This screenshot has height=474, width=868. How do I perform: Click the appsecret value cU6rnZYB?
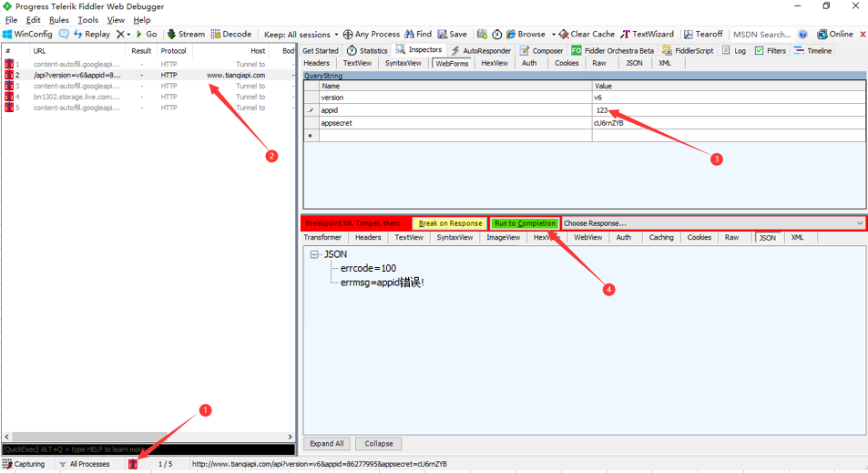(x=729, y=123)
